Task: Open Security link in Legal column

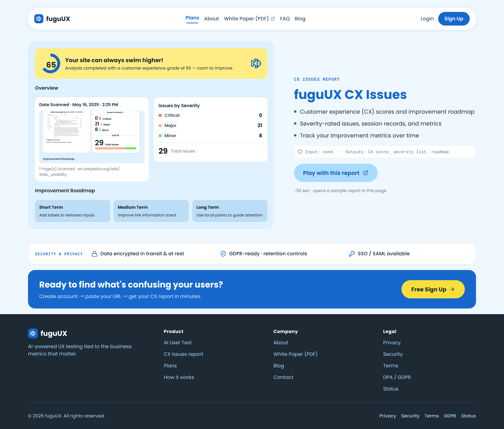Action: (393, 354)
